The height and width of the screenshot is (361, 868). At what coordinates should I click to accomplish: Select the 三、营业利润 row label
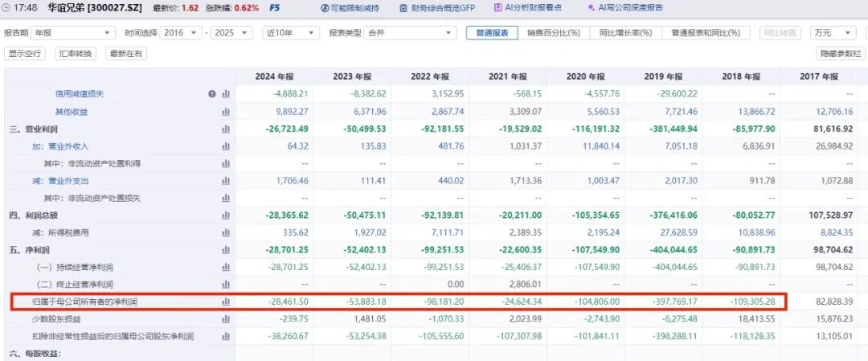point(33,129)
